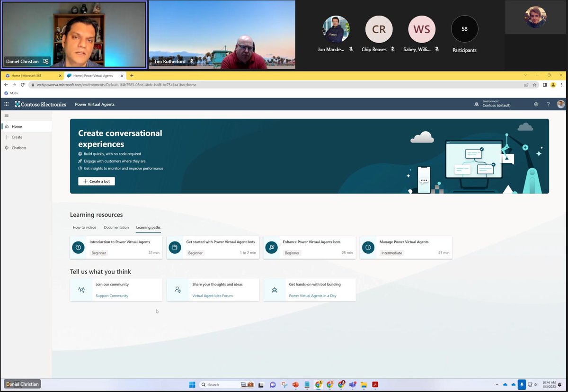Toggle the microphone icon in system tray
Image resolution: width=568 pixels, height=392 pixels.
pos(522,384)
